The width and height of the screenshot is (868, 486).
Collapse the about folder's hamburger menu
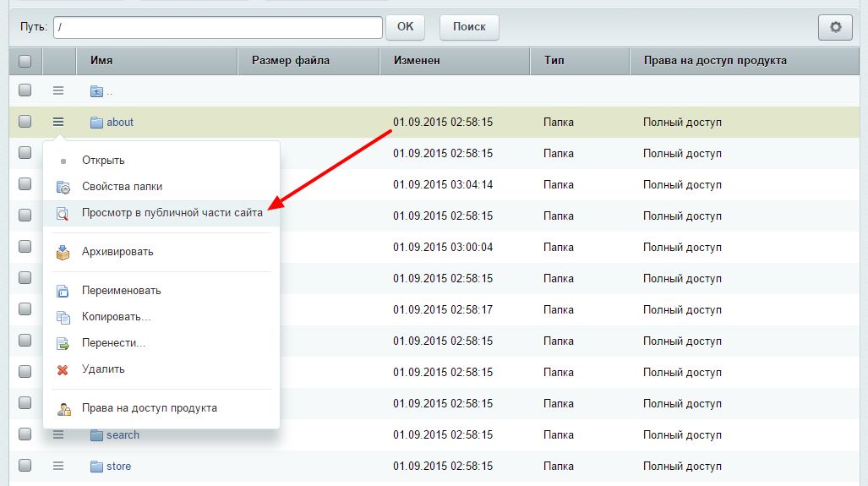58,122
